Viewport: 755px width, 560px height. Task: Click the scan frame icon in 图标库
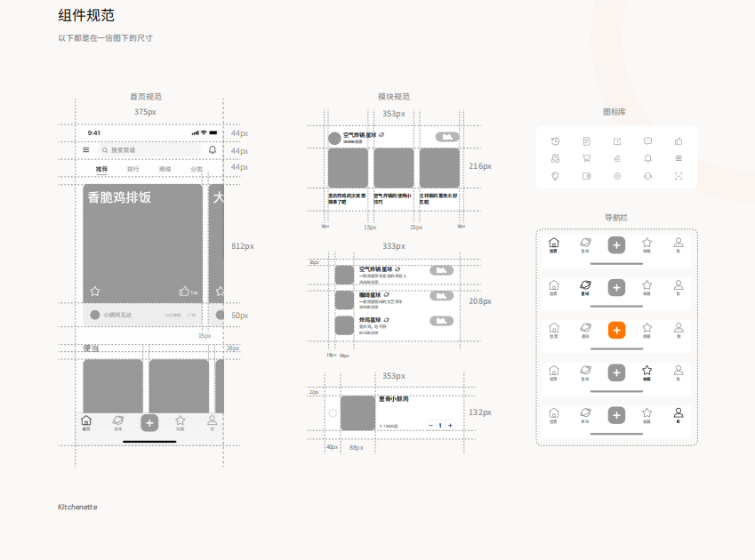[679, 176]
